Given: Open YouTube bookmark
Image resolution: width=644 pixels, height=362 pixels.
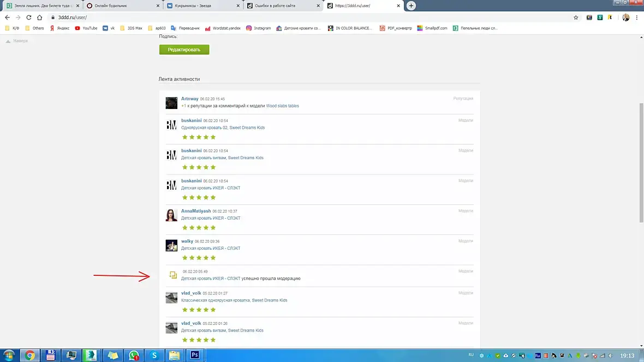Looking at the screenshot, I should [86, 28].
